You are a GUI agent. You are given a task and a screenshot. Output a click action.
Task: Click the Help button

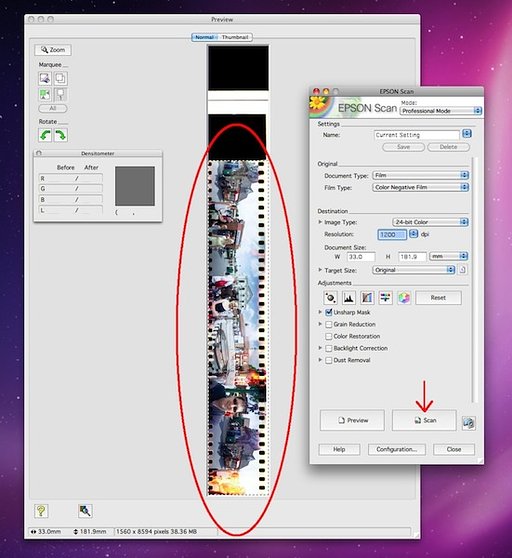click(339, 449)
